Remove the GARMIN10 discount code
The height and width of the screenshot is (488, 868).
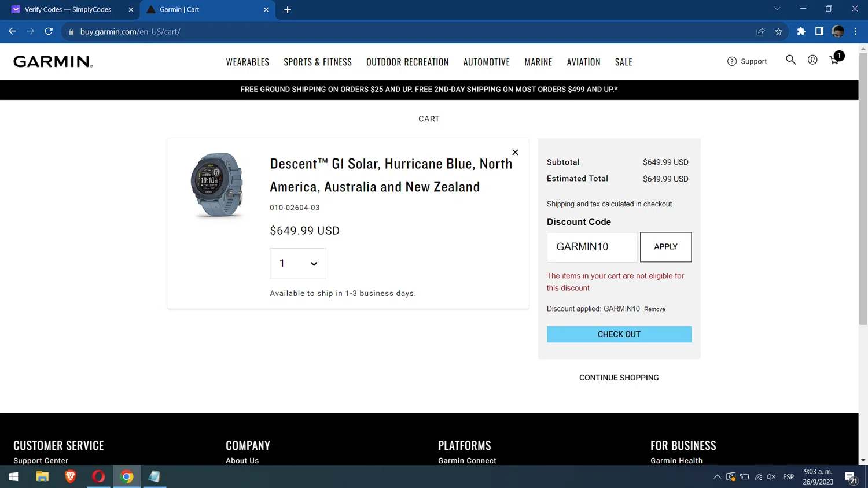click(654, 309)
